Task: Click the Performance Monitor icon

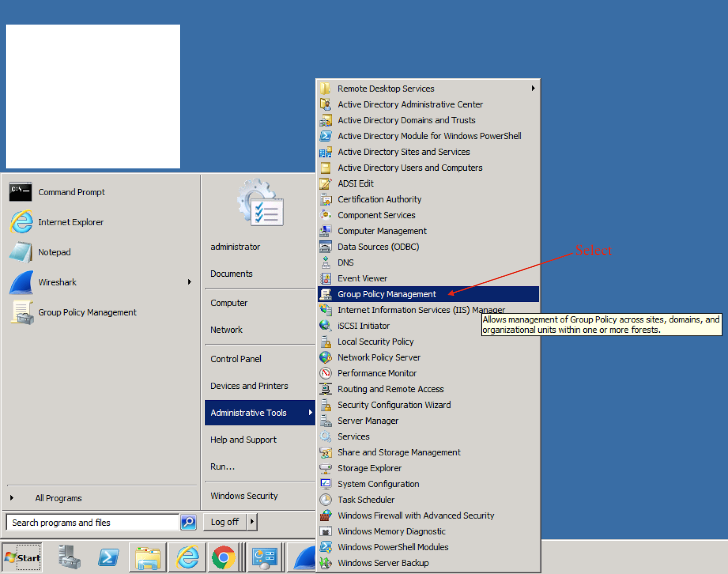Action: pyautogui.click(x=326, y=373)
